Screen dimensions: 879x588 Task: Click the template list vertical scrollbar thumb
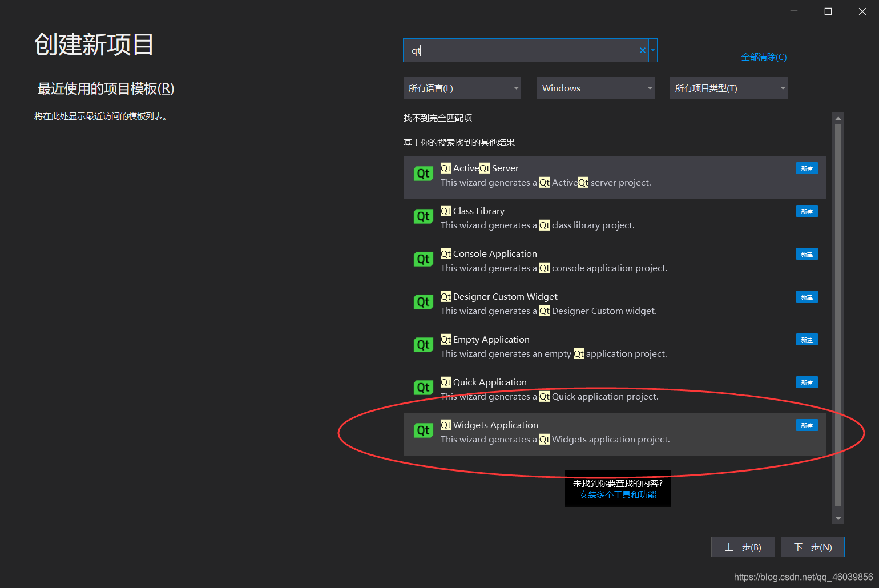click(838, 315)
